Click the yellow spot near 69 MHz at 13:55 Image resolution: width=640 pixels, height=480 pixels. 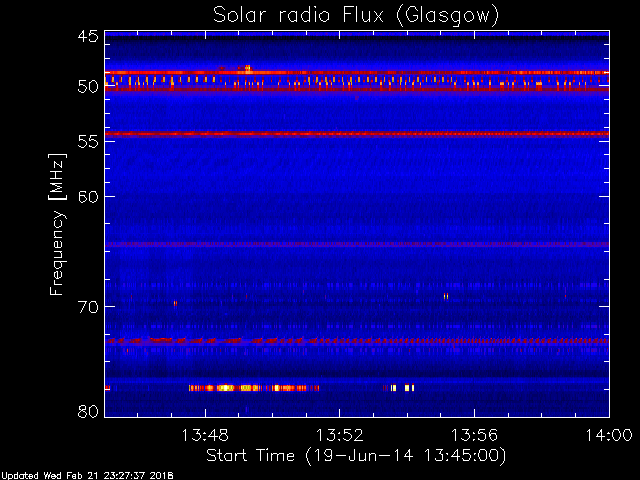point(446,296)
